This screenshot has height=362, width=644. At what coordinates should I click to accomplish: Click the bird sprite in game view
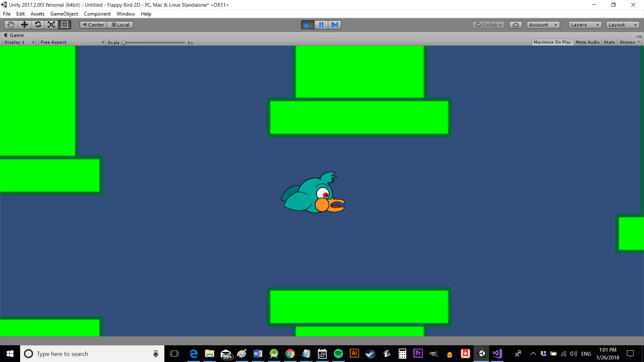[313, 193]
